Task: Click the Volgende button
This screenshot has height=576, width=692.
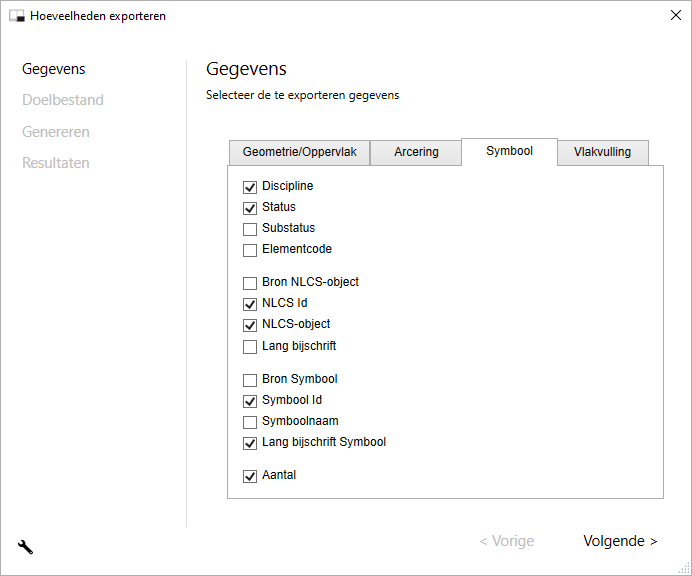Action: [x=620, y=541]
